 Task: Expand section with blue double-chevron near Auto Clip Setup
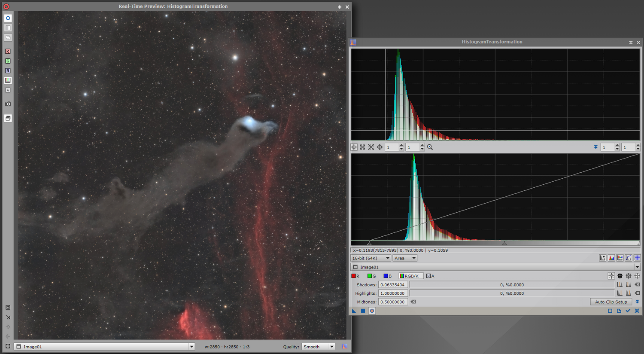[637, 302]
